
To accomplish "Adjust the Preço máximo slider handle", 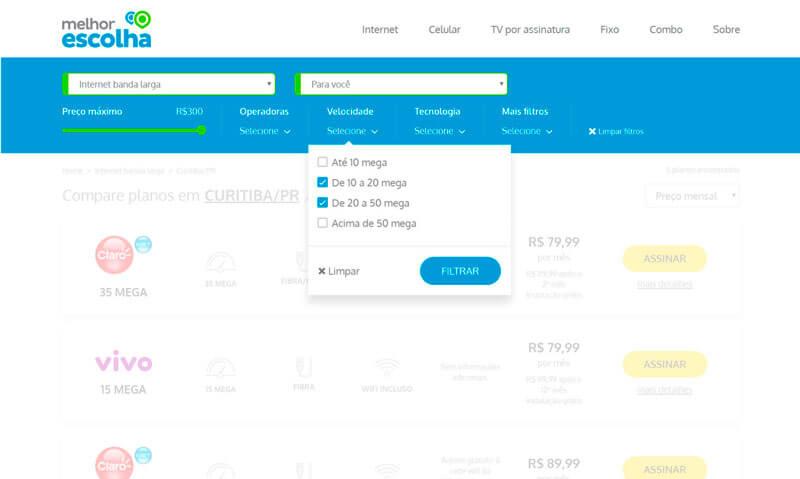I will (x=201, y=131).
